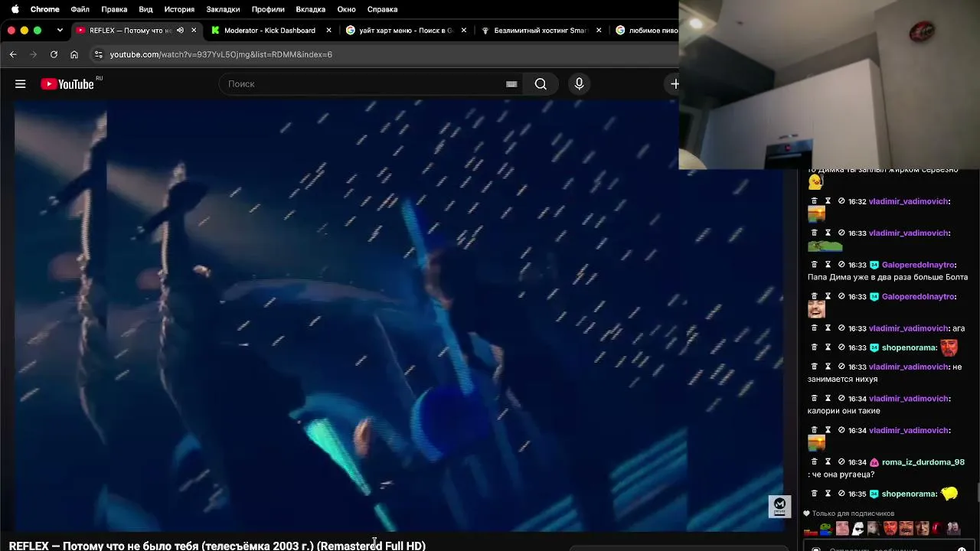Open the Закладки menu
Screen dimensions: 980x551
click(x=223, y=9)
